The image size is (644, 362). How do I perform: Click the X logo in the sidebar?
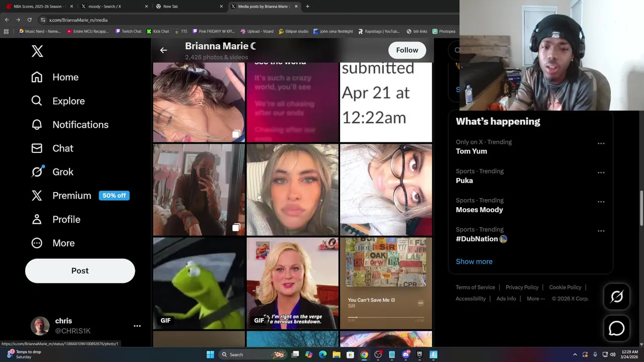click(37, 51)
